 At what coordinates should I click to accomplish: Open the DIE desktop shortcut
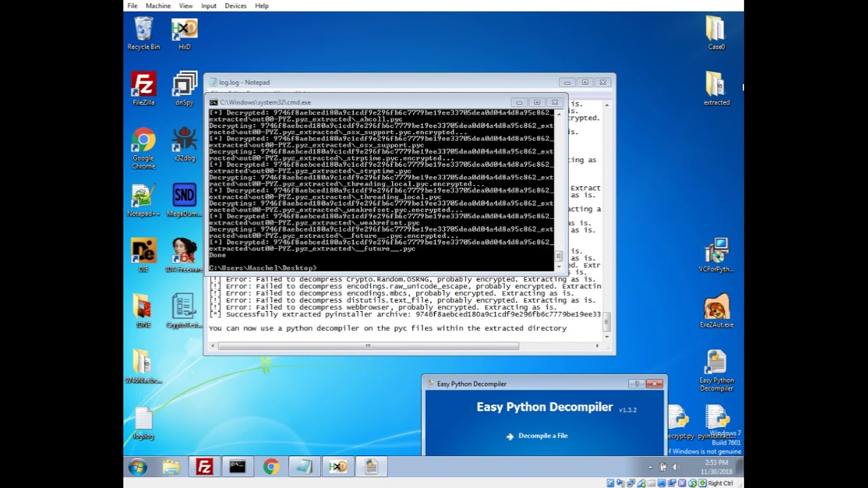pyautogui.click(x=144, y=256)
